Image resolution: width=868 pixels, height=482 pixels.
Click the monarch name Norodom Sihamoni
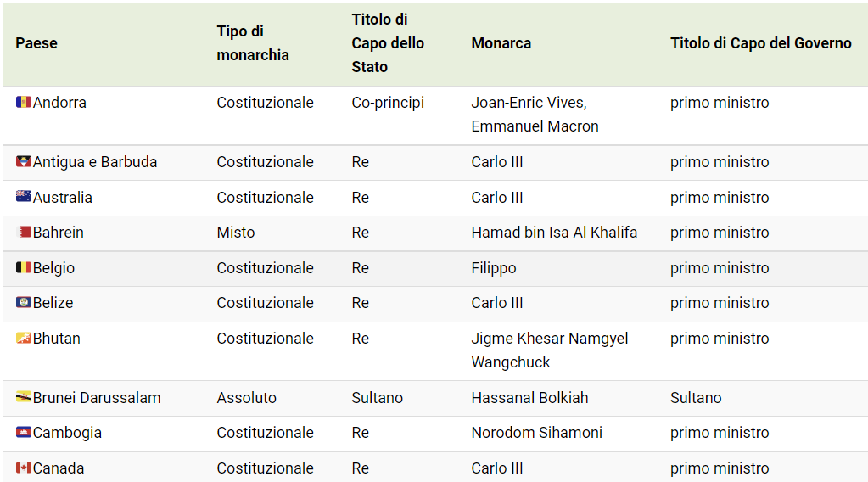[536, 433]
